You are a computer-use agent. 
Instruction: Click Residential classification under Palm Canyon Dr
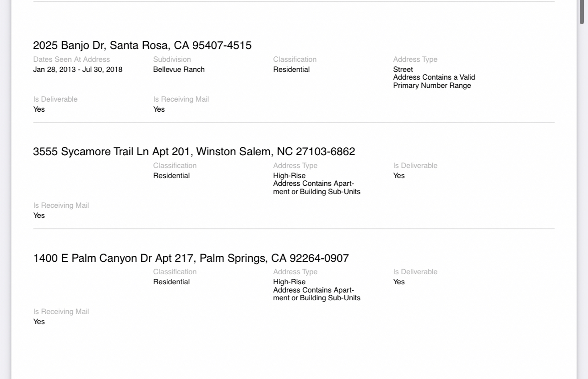pos(171,282)
